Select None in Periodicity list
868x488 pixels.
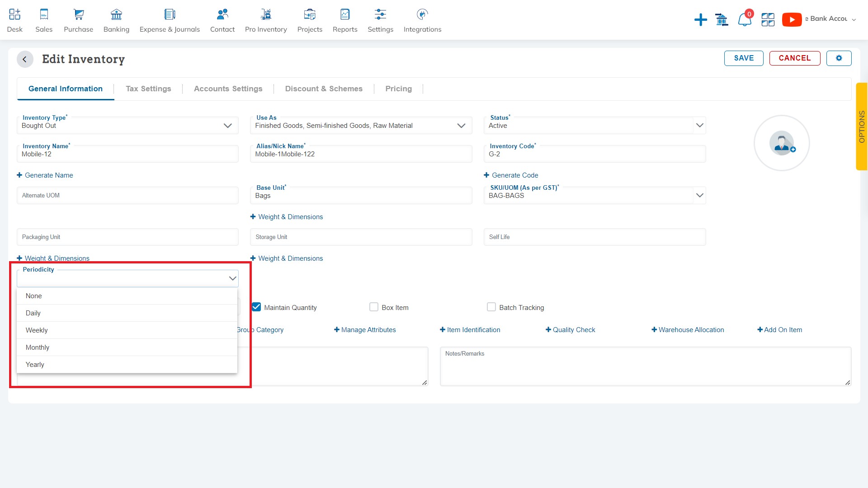(x=127, y=296)
